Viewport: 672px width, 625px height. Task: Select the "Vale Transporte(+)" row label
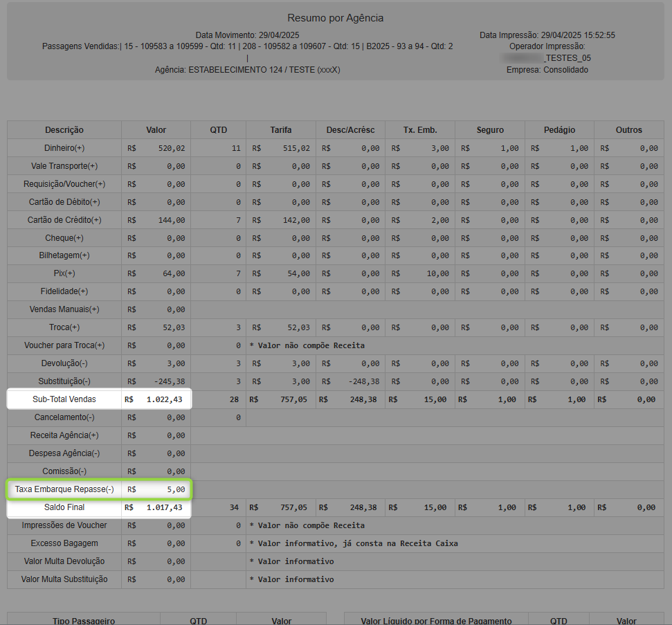(64, 166)
